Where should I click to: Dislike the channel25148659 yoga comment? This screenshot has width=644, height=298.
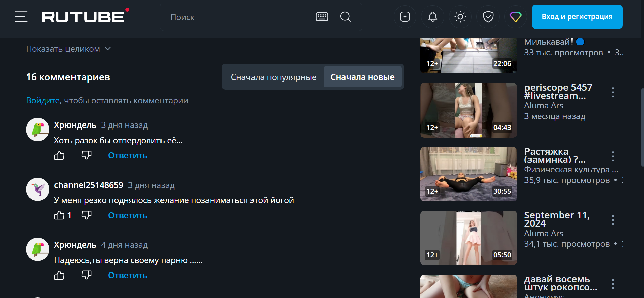coord(87,215)
